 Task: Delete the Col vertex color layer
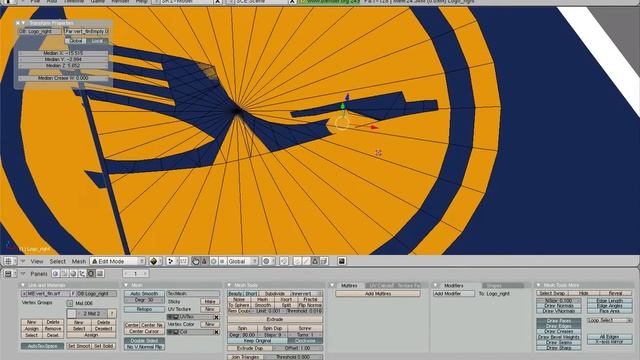point(217,332)
